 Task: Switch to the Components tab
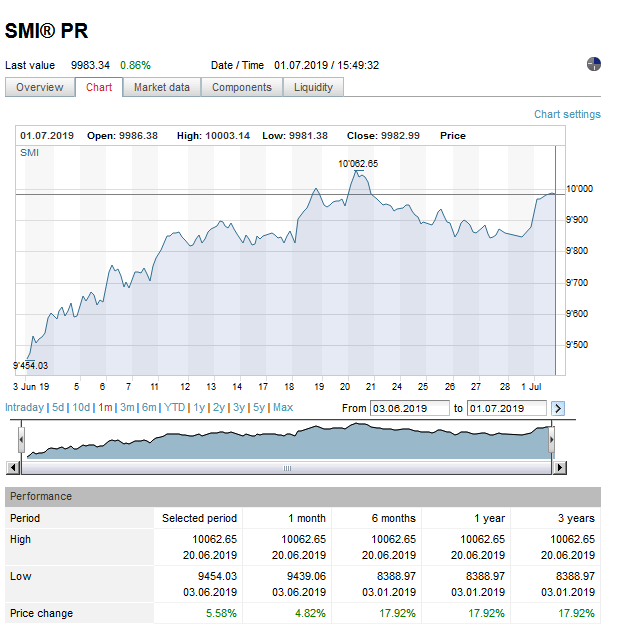(x=242, y=87)
